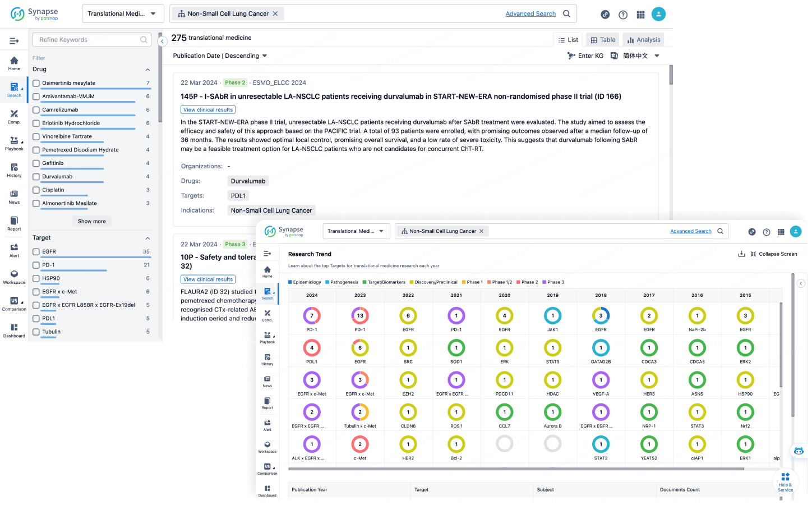Click the apps grid icon in header

(640, 15)
